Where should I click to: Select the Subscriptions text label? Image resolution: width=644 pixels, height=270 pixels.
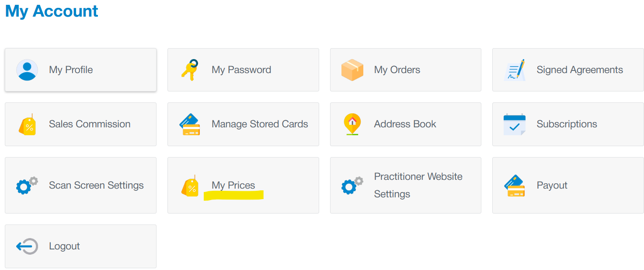pos(567,124)
